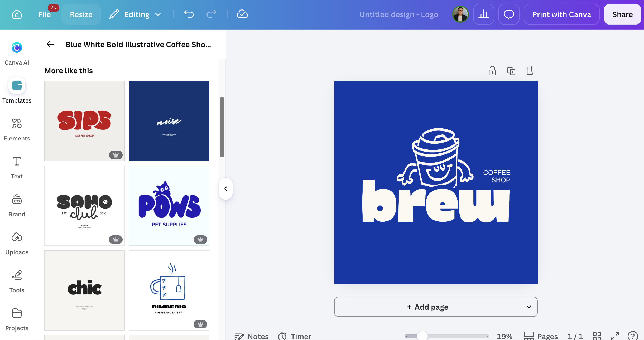Collapse the side panel with chevron
This screenshot has height=340, width=644.
226,189
